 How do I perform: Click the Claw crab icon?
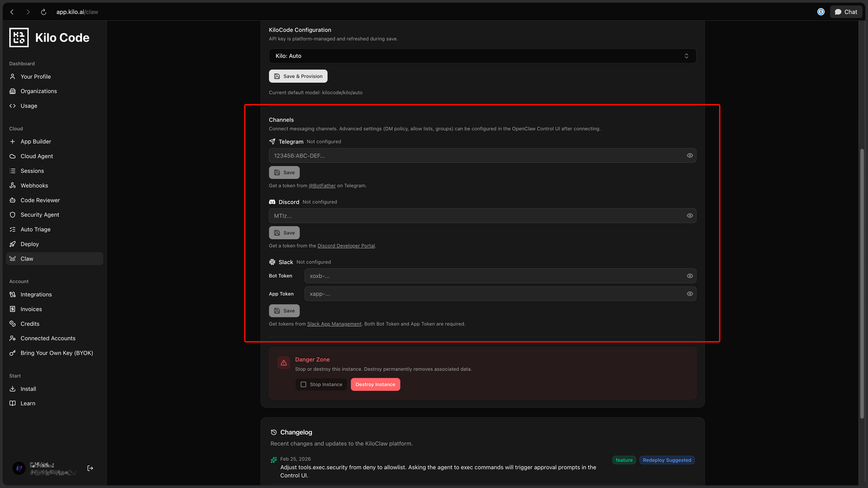coord(13,259)
